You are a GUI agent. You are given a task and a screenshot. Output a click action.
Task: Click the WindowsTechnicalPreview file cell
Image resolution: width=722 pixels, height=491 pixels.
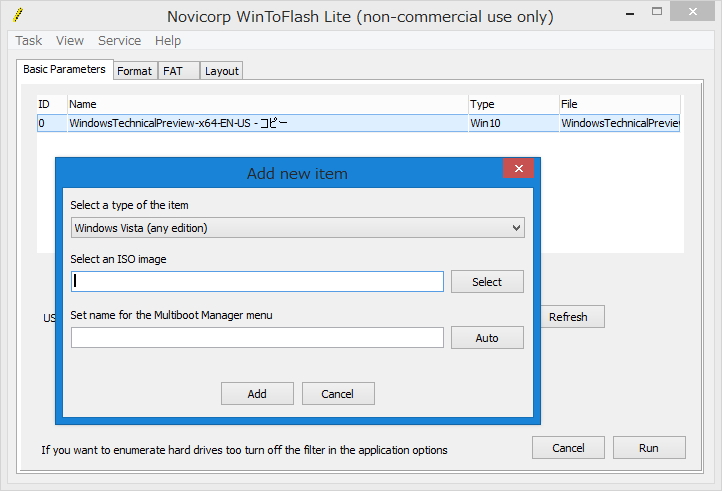pyautogui.click(x=619, y=123)
